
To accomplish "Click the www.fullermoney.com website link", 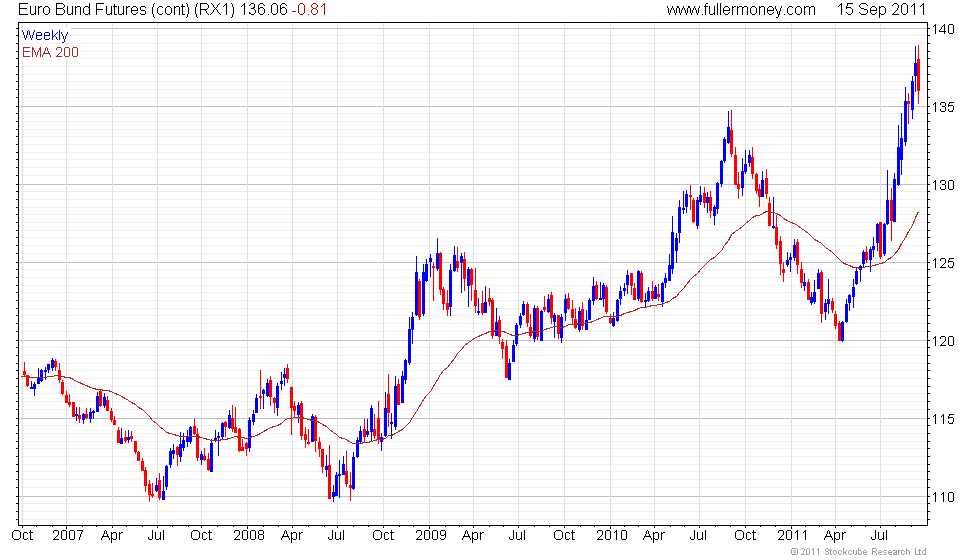I will click(741, 10).
